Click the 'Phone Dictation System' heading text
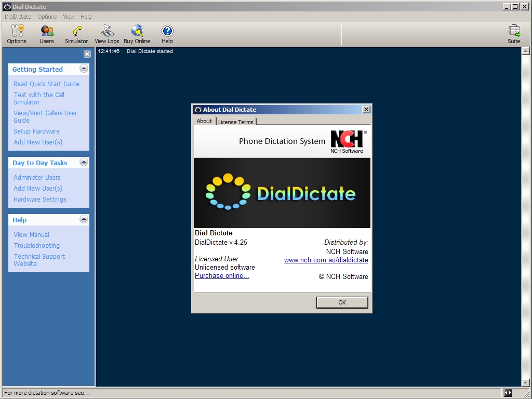 (x=282, y=141)
